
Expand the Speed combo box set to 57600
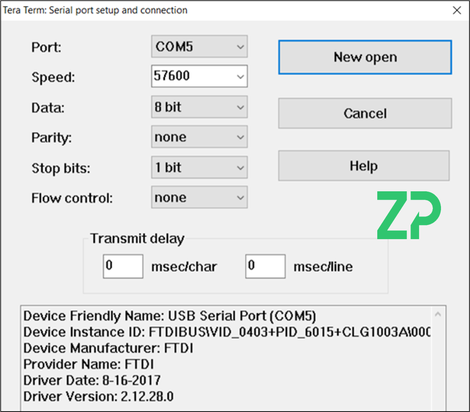[x=199, y=76]
